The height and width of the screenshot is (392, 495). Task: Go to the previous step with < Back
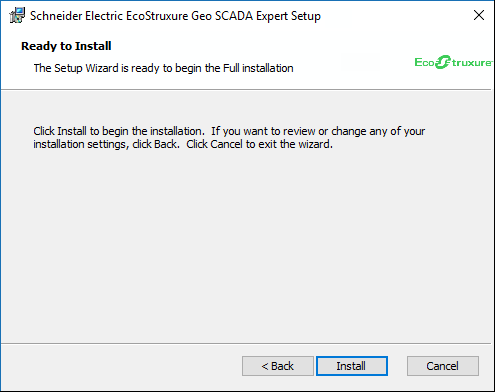pos(278,366)
